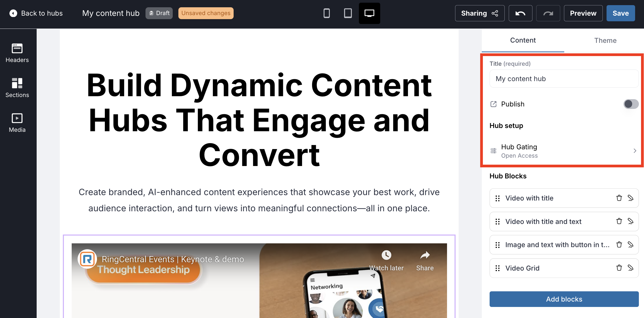
Task: Click the Hub Blocks heading
Action: click(508, 176)
